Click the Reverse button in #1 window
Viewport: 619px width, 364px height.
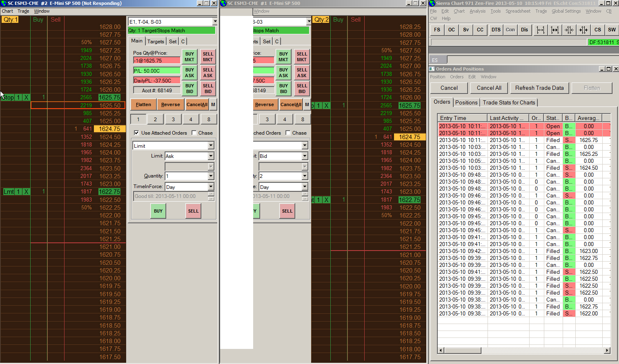(x=264, y=105)
